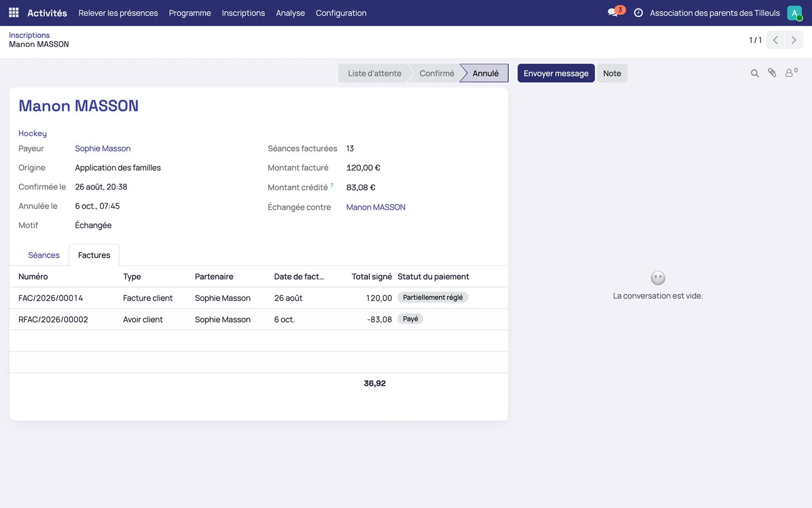
Task: Open the Analyse menu
Action: 290,13
